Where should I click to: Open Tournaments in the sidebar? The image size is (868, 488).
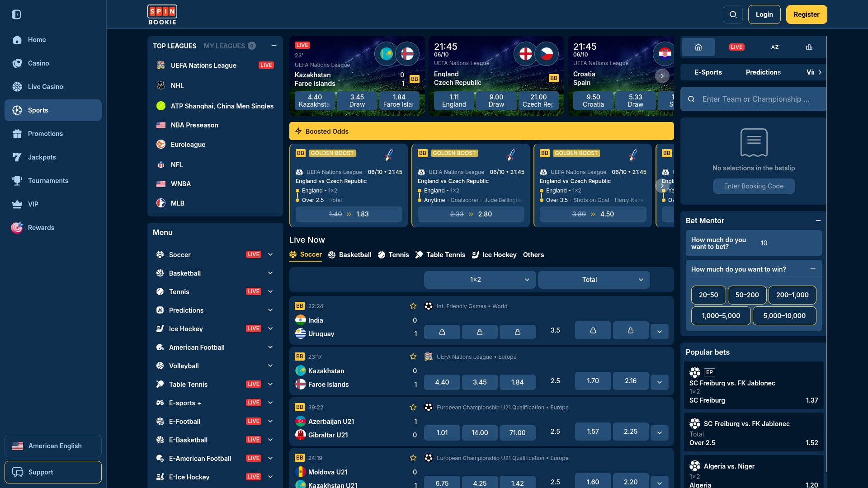point(53,181)
